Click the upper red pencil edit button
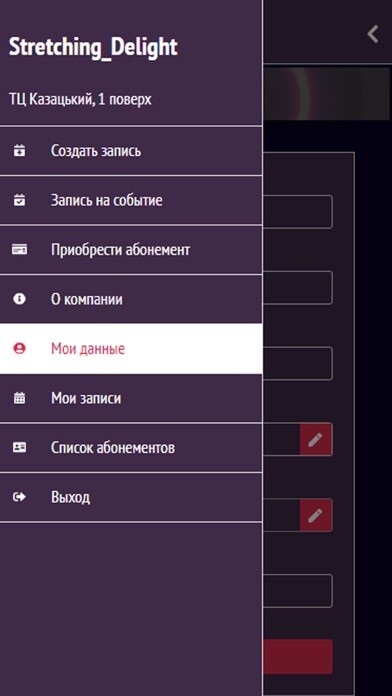This screenshot has height=696, width=392. coord(316,439)
